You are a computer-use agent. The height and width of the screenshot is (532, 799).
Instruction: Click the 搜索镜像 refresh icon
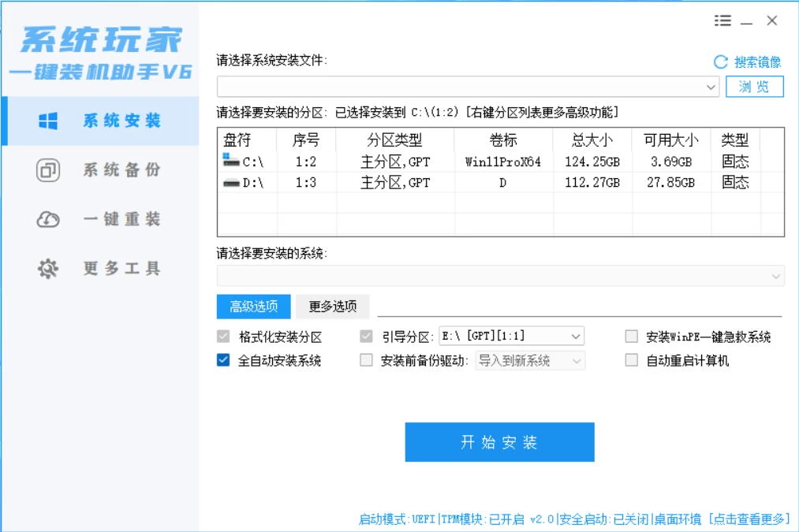coord(719,63)
